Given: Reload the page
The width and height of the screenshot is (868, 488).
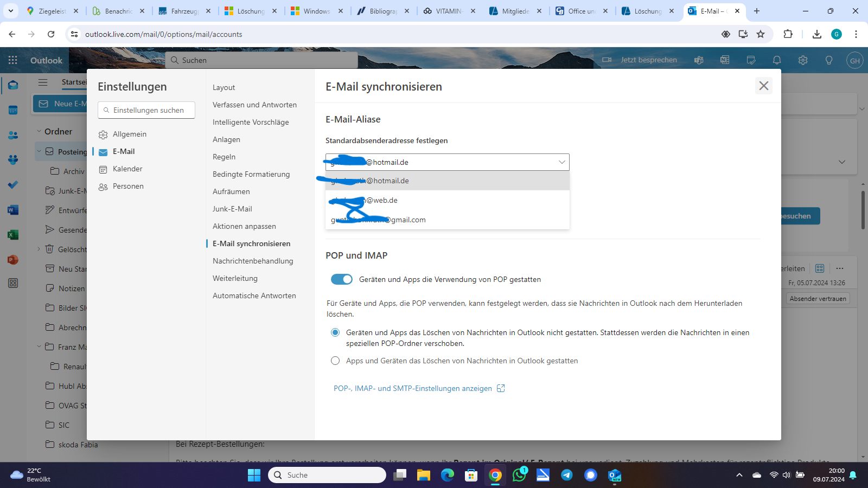Looking at the screenshot, I should click(x=51, y=34).
